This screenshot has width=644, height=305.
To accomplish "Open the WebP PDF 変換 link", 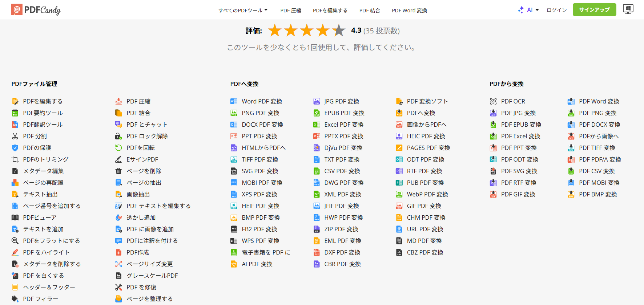I will click(427, 194).
